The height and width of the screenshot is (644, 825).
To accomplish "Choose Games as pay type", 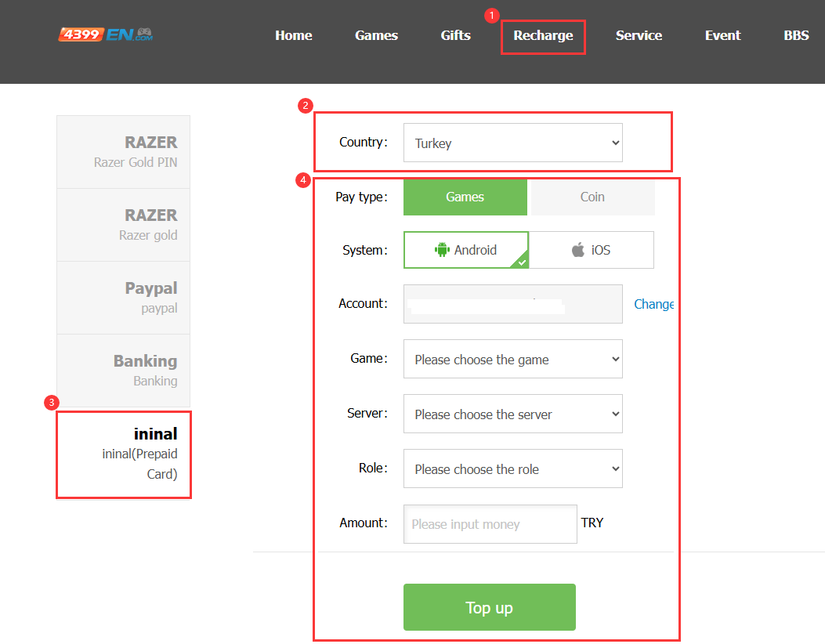I will pos(465,197).
